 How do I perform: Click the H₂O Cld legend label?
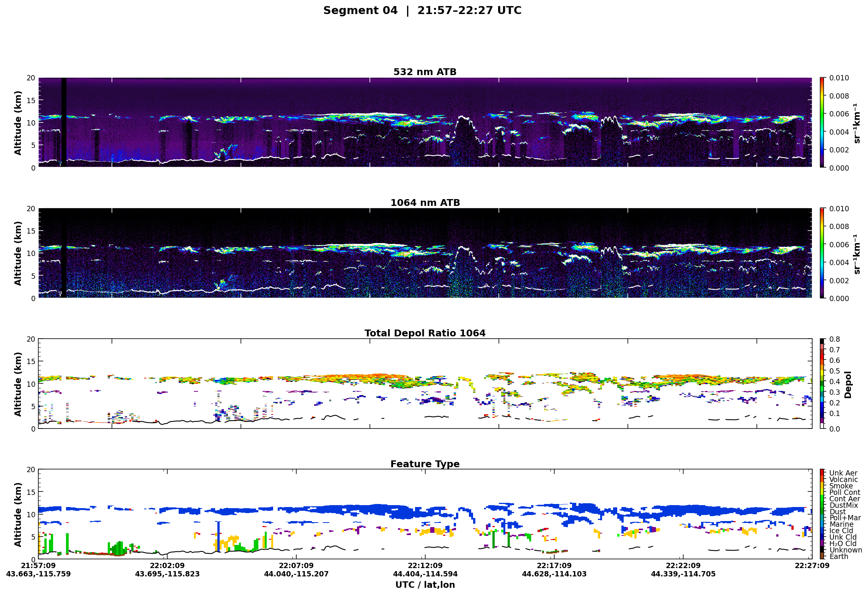click(x=843, y=543)
